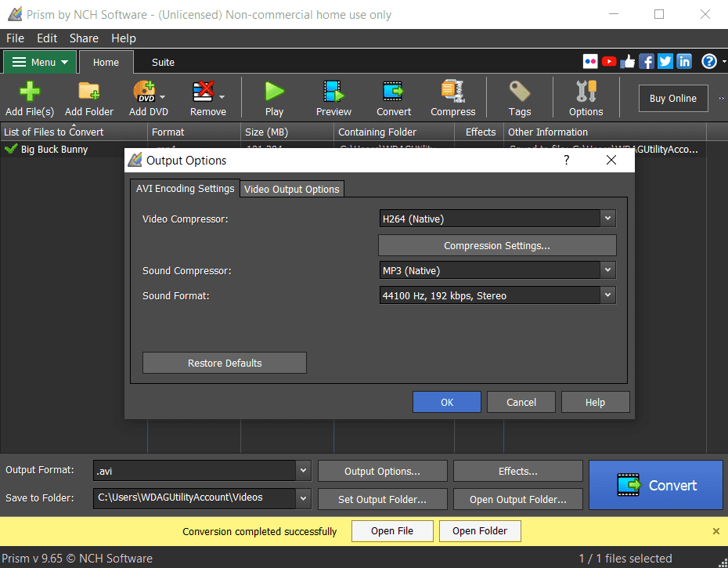Click the Output Options dialog question-mark

coord(567,161)
